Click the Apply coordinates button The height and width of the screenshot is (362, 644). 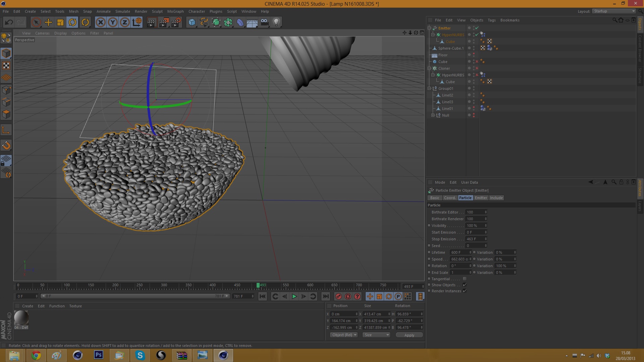click(409, 335)
